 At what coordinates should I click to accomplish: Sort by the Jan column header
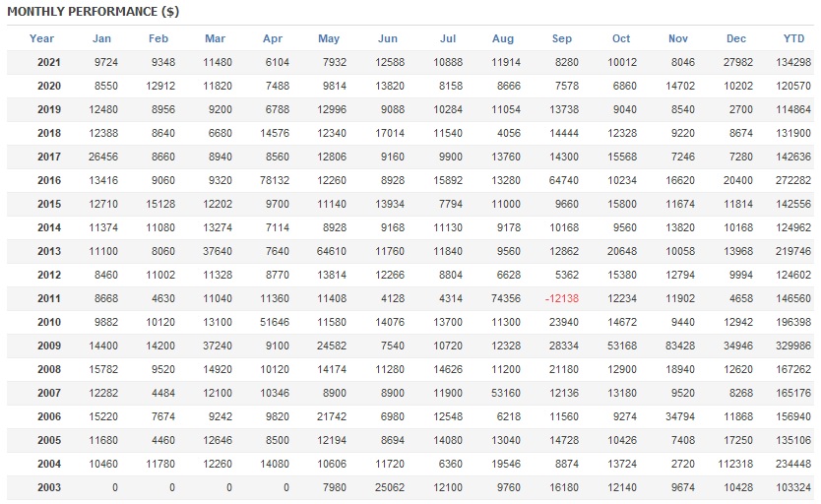101,38
